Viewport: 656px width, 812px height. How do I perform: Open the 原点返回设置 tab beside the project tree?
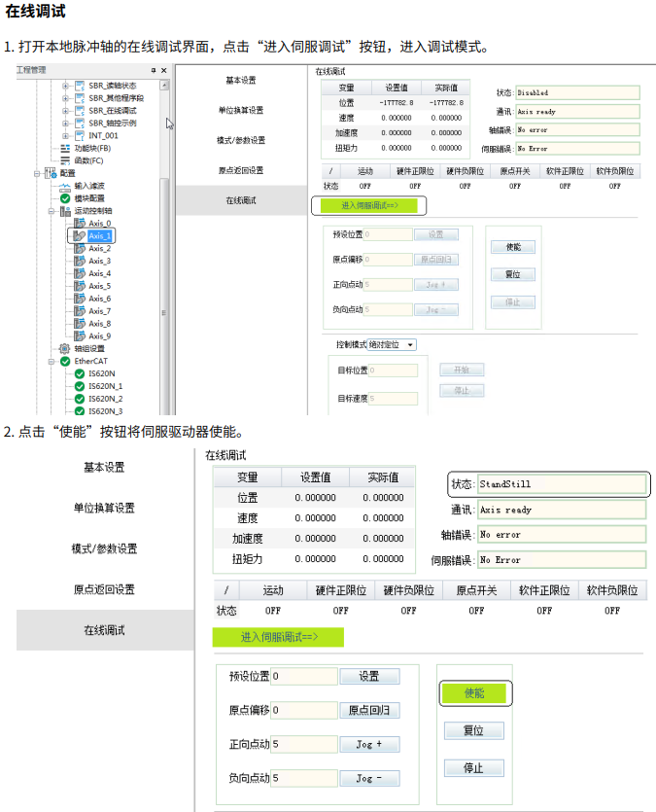tap(241, 170)
